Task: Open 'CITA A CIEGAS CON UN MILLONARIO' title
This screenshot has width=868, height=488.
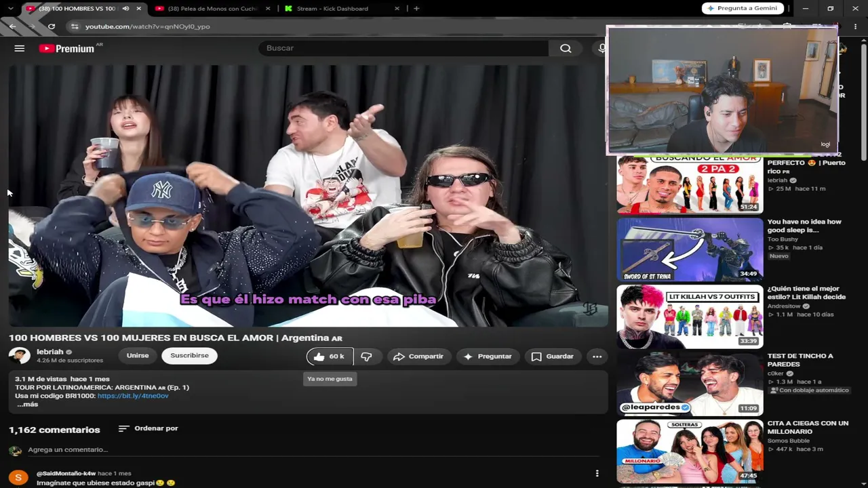Action: pyautogui.click(x=808, y=427)
